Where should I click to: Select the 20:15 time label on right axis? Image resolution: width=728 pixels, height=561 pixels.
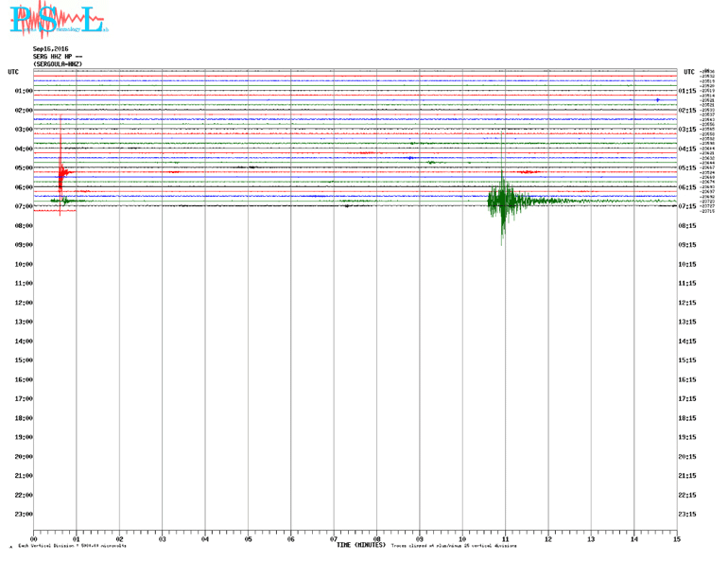687,457
